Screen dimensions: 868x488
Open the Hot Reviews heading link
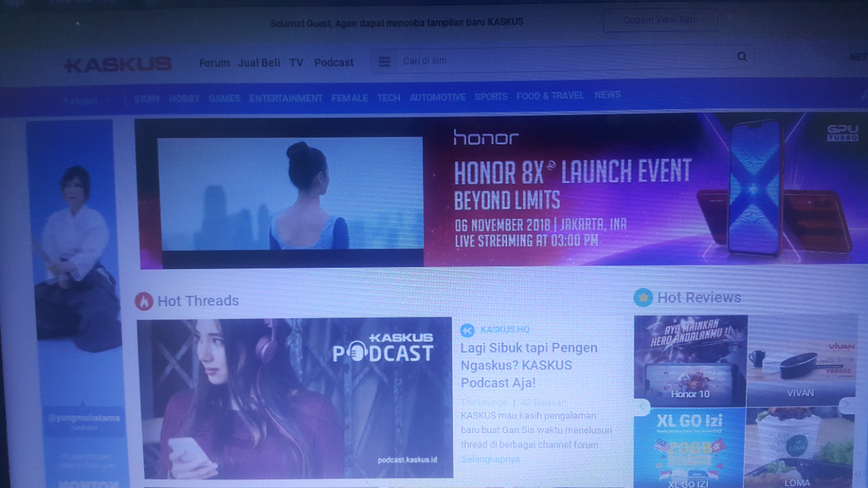699,298
